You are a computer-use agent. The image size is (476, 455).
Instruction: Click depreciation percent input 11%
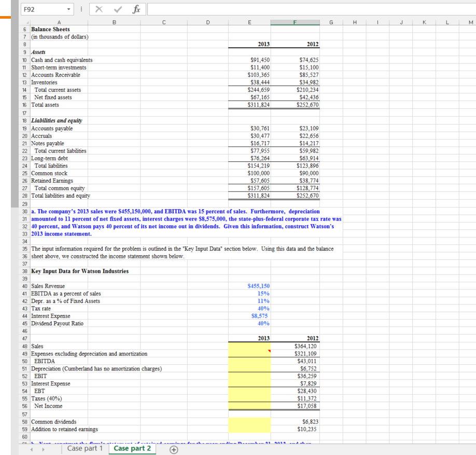[263, 301]
